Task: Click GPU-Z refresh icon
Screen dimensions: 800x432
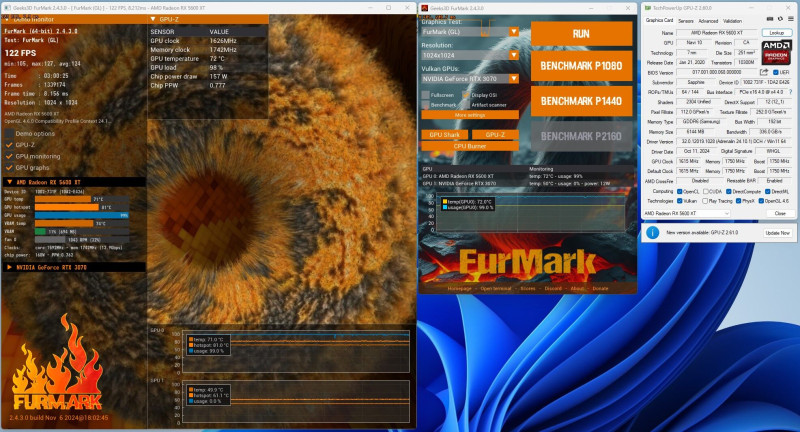Action: point(780,19)
